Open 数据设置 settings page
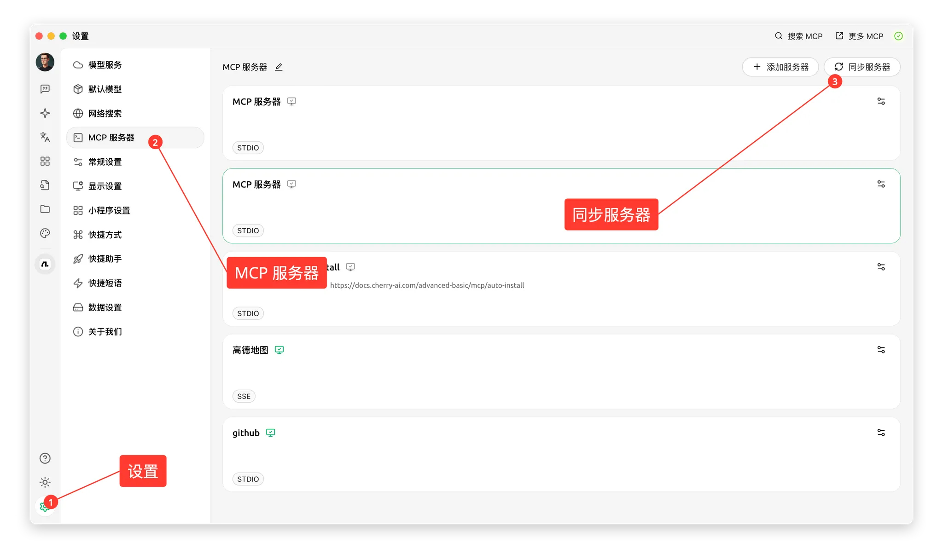The image size is (943, 560). (105, 307)
